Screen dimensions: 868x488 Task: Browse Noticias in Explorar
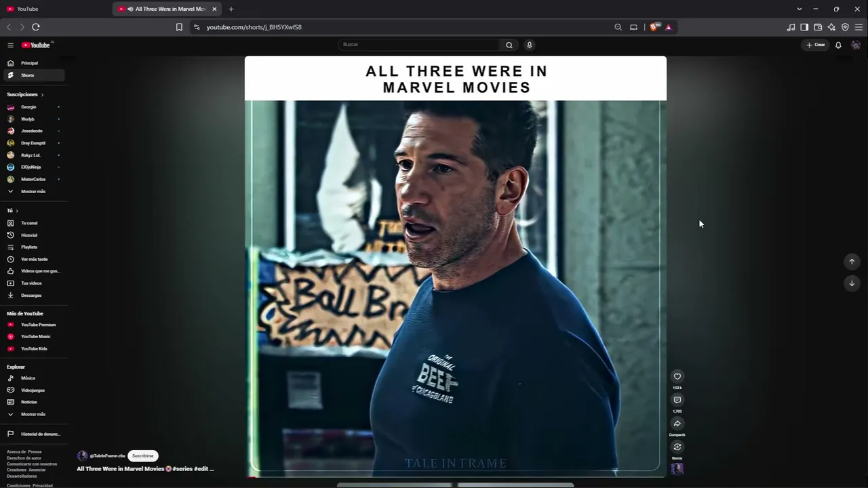(35, 403)
